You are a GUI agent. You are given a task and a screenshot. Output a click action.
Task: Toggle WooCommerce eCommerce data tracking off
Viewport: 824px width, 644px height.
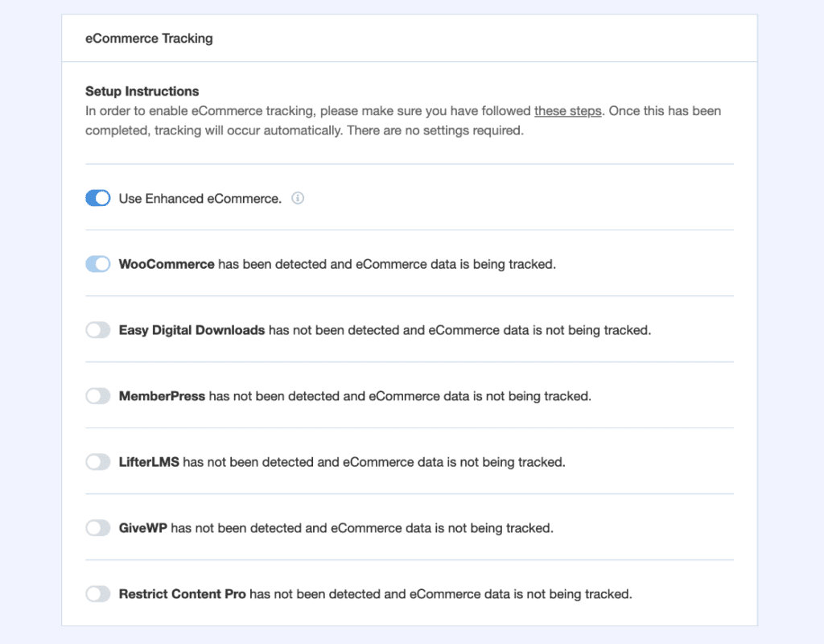point(97,263)
